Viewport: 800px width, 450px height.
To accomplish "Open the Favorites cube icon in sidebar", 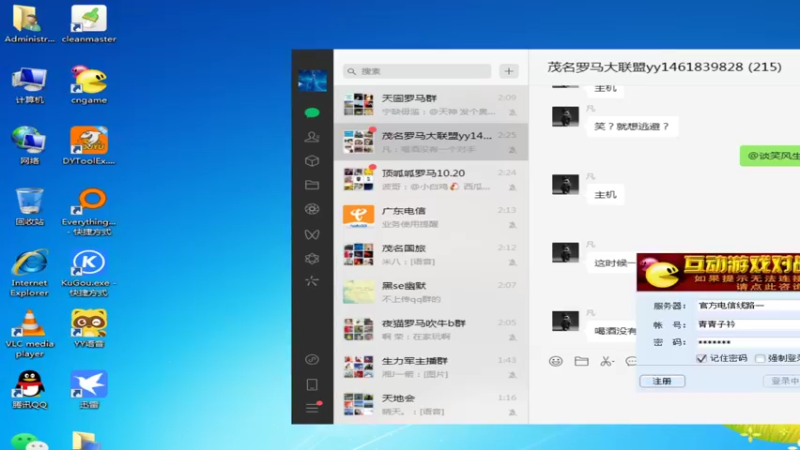I will [312, 161].
